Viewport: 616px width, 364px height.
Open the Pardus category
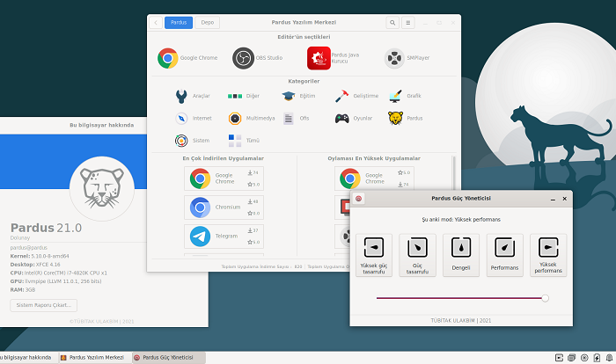pos(405,118)
